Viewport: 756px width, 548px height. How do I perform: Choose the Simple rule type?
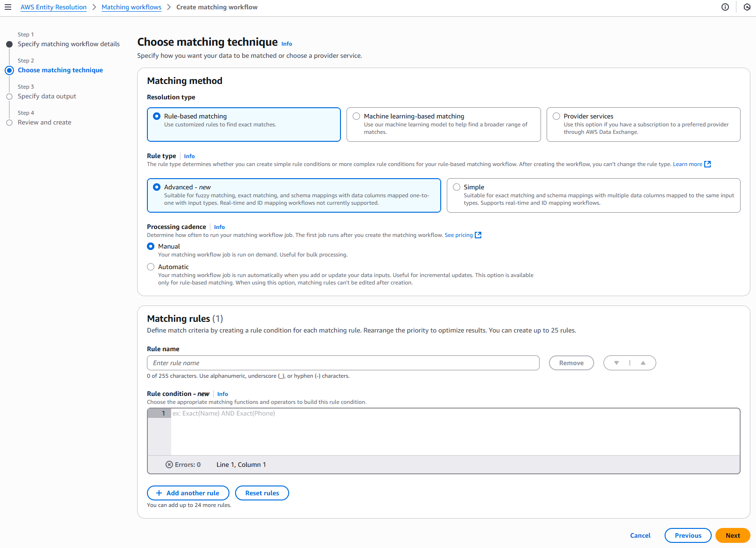coord(456,187)
